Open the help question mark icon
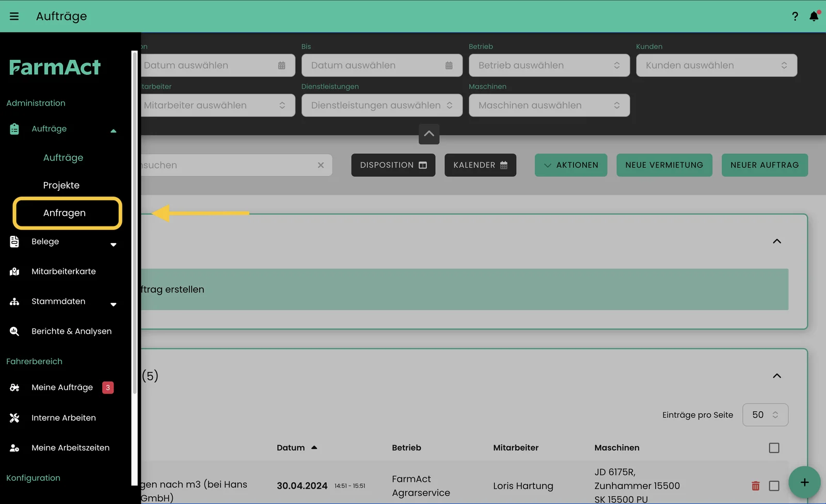Viewport: 826px width, 504px height. (795, 17)
